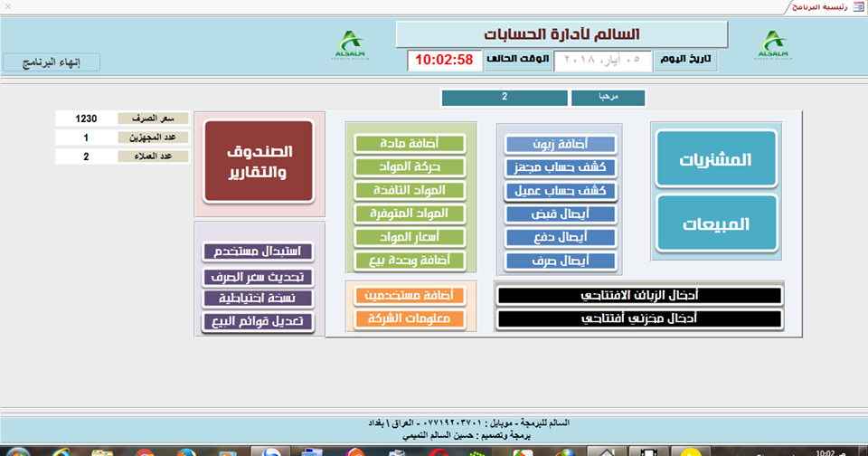Click the السالم لأدارة الحسابات title banner
This screenshot has width=868, height=456.
click(561, 34)
